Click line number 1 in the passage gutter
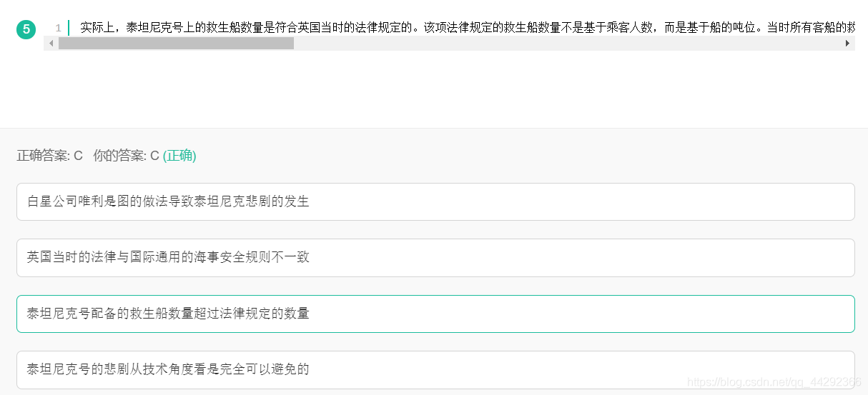Viewport: 868px width, 395px height. [x=58, y=29]
